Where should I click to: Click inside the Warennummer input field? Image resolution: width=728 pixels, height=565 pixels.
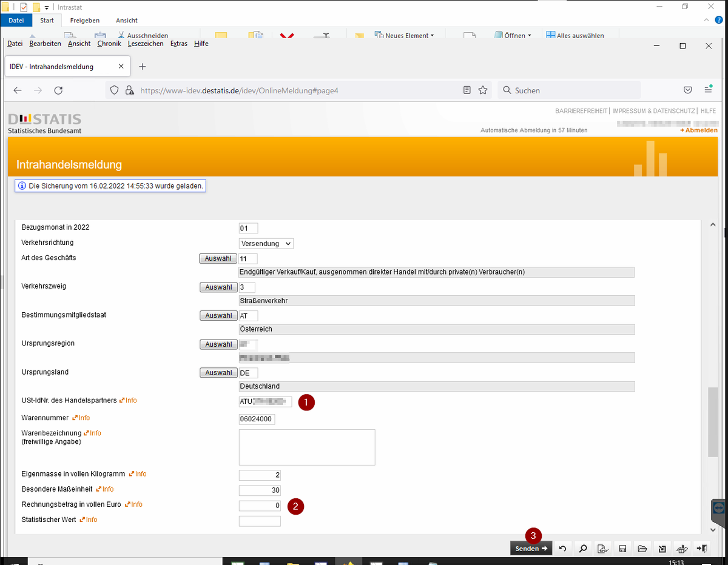[x=256, y=419]
